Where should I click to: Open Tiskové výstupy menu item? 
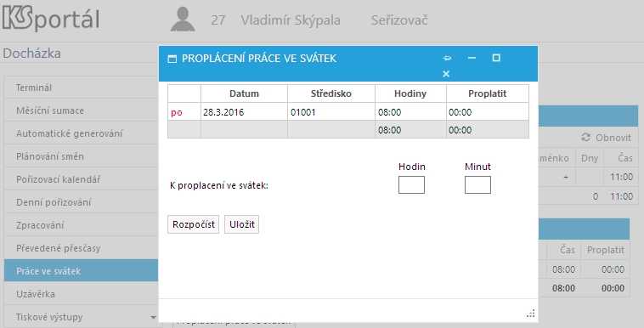click(81, 317)
